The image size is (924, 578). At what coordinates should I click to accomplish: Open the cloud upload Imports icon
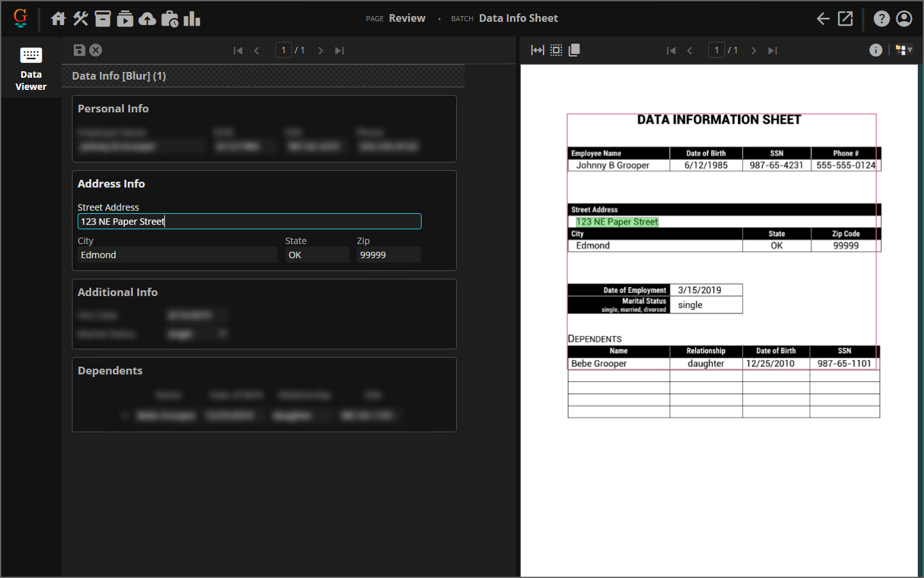[148, 19]
